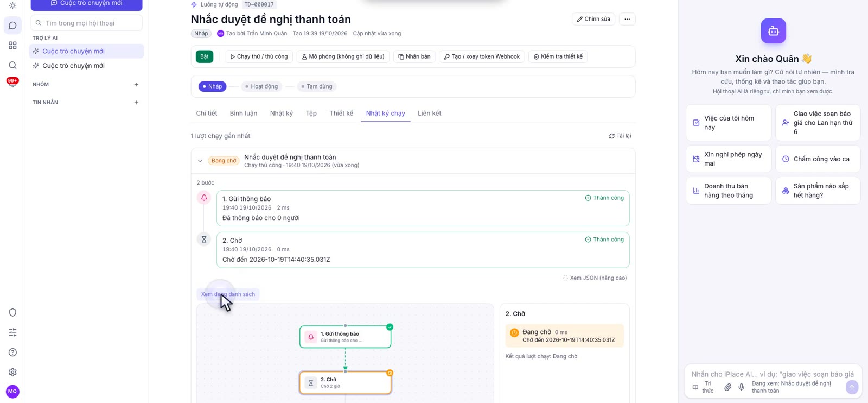Click the Tìm trong mọi hội thoại search field
868x403 pixels.
tap(87, 23)
